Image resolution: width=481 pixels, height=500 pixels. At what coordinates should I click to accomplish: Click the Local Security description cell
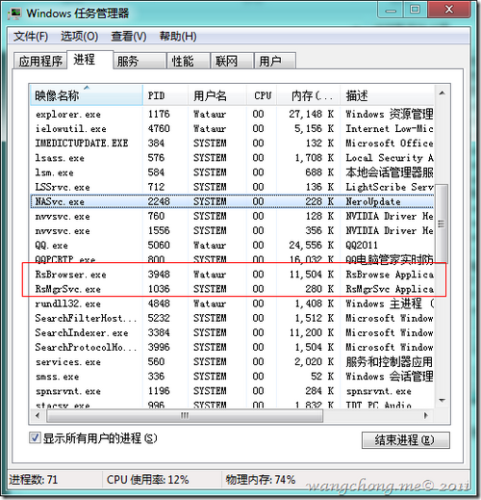pos(389,158)
